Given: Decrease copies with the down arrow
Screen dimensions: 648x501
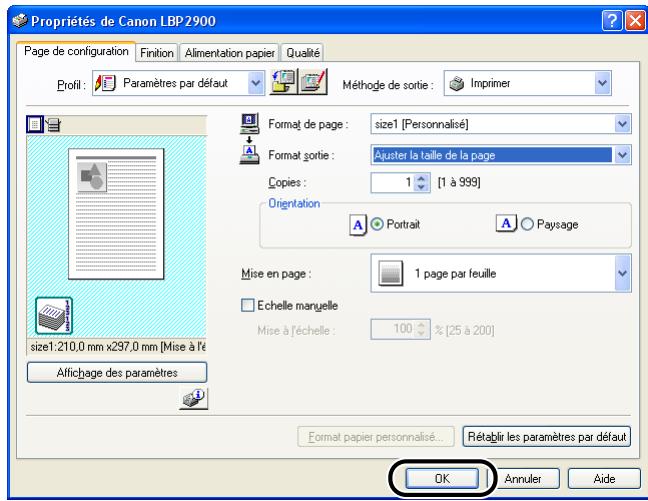Looking at the screenshot, I should (x=421, y=187).
